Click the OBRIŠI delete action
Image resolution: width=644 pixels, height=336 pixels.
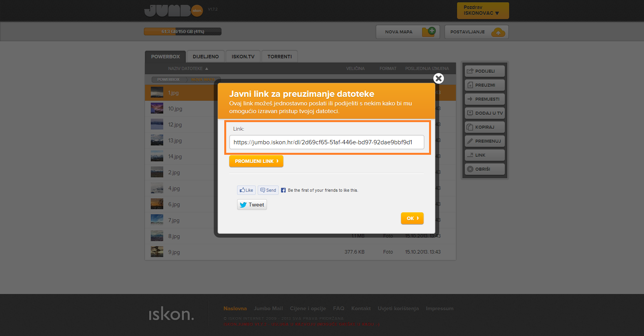point(485,169)
